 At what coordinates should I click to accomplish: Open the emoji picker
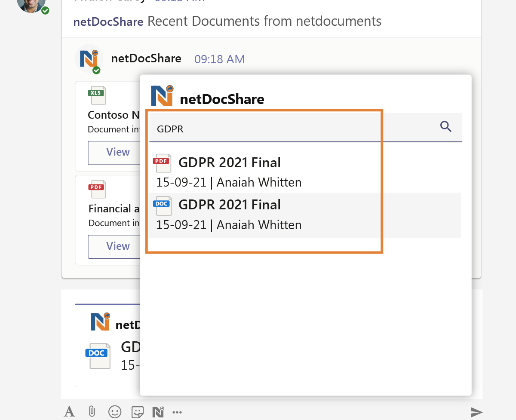click(x=114, y=412)
